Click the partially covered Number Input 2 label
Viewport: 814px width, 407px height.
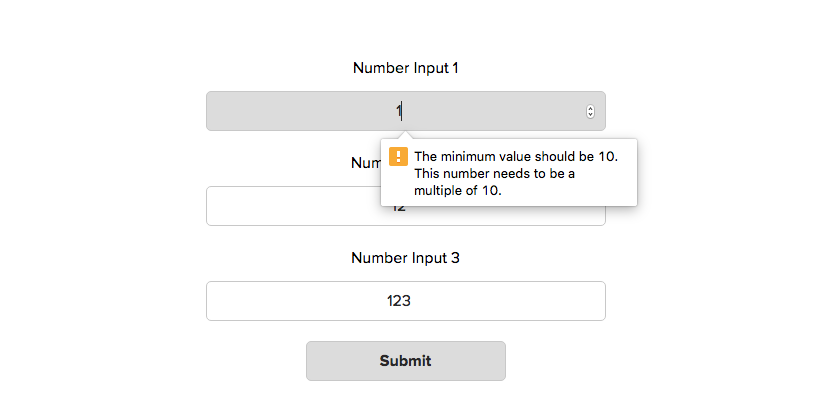[x=363, y=163]
